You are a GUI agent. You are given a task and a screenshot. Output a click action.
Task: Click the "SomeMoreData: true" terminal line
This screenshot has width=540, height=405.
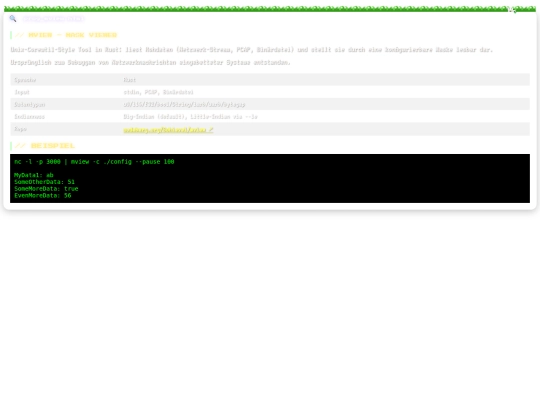point(46,189)
